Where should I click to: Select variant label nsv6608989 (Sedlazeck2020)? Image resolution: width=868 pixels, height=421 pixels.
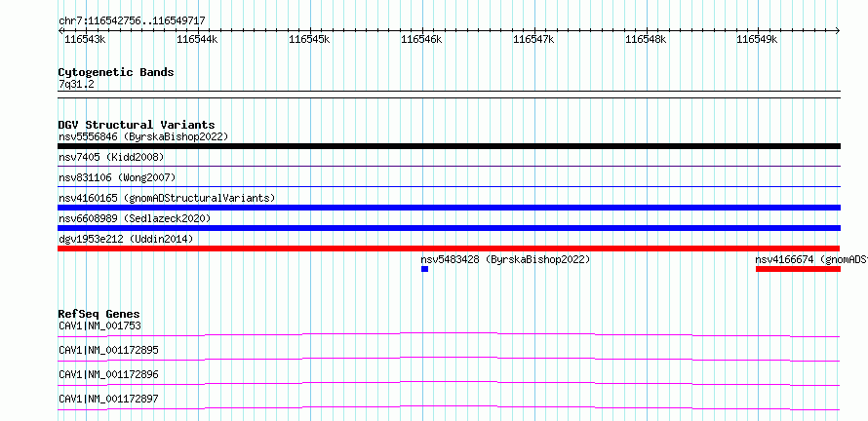pyautogui.click(x=135, y=218)
